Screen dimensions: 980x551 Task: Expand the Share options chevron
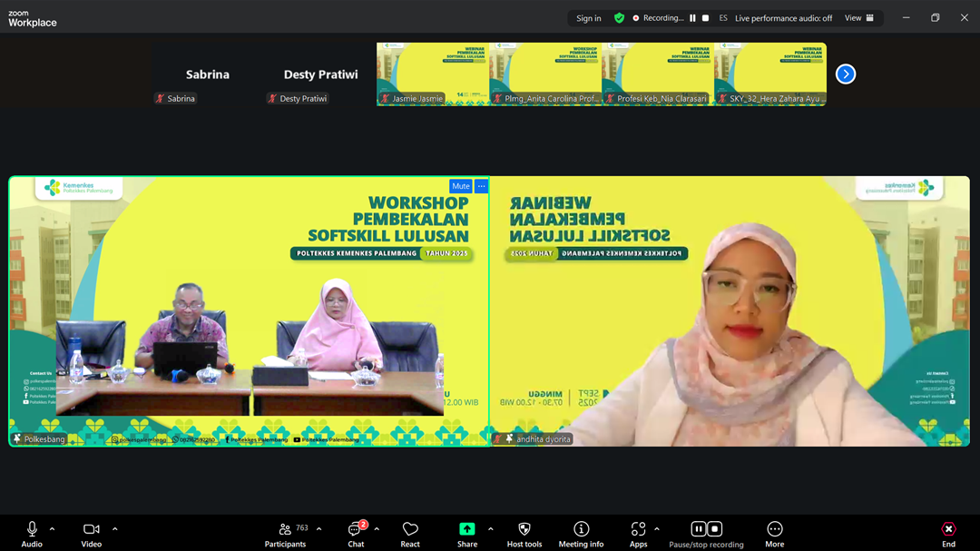coord(490,529)
